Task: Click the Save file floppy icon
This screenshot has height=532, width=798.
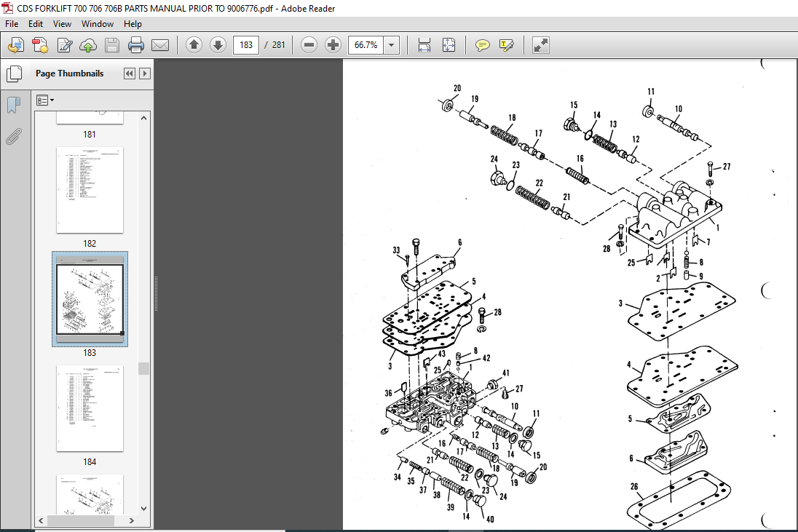Action: coord(112,45)
